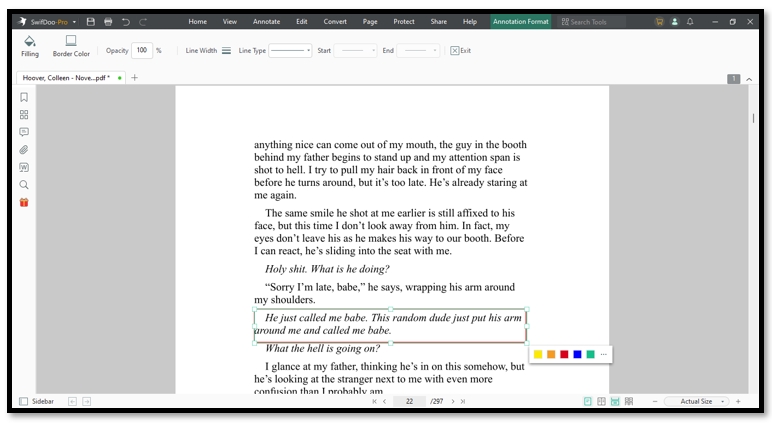Choose the red color swatch
This screenshot has width=772, height=423.
click(564, 354)
